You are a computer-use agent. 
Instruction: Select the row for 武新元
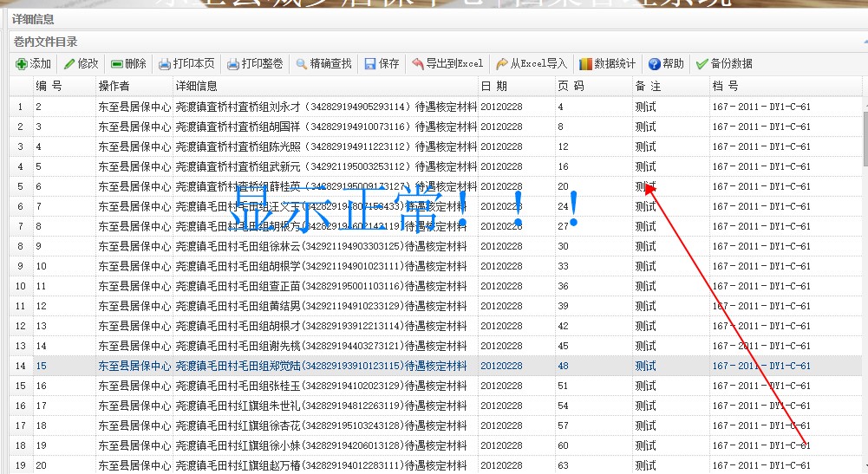(x=435, y=166)
